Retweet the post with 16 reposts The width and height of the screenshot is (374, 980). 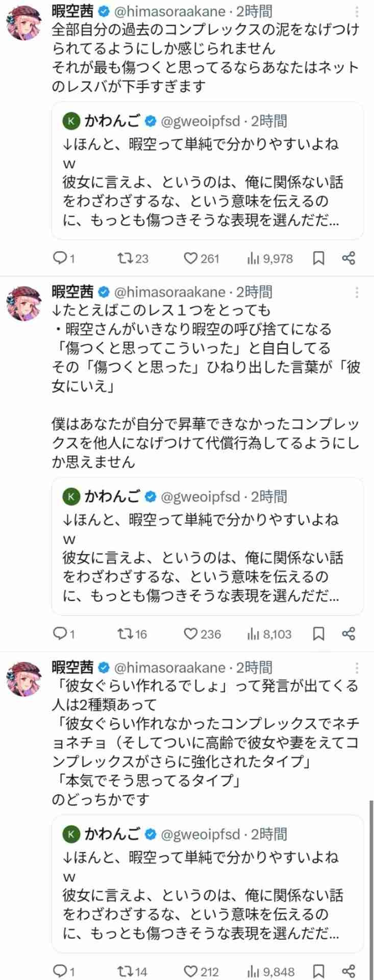point(125,634)
